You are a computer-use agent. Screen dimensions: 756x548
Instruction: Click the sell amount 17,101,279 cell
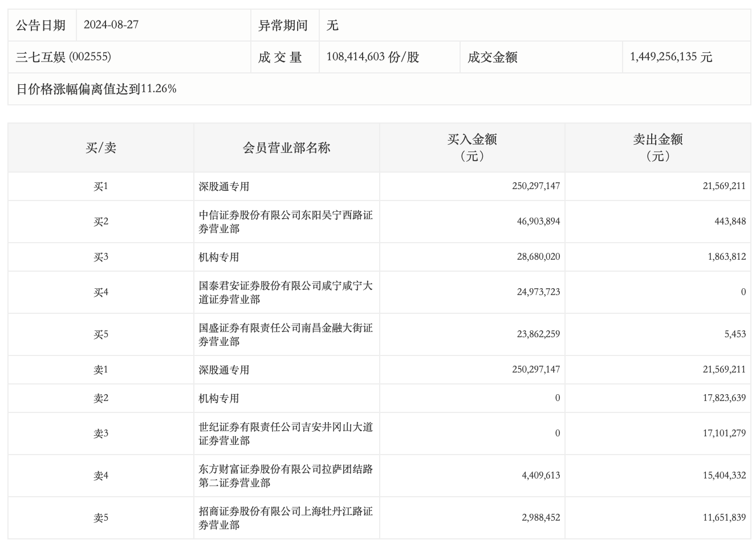[x=724, y=434]
